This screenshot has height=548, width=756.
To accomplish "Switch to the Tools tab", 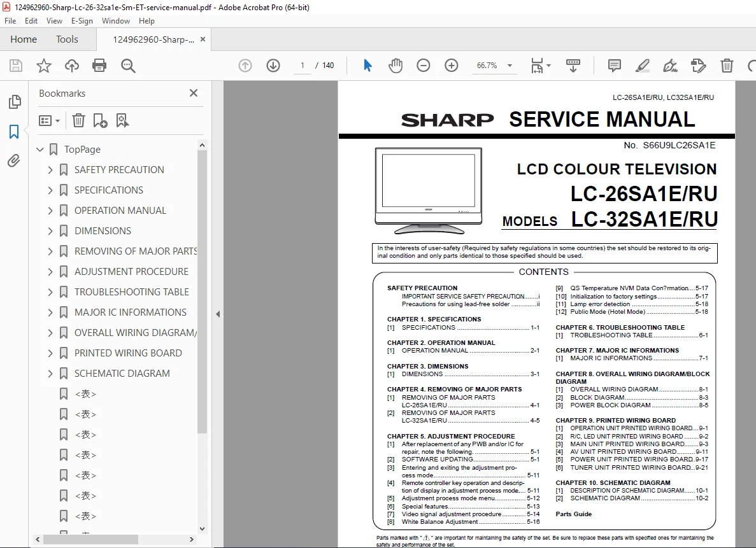I will [x=67, y=39].
